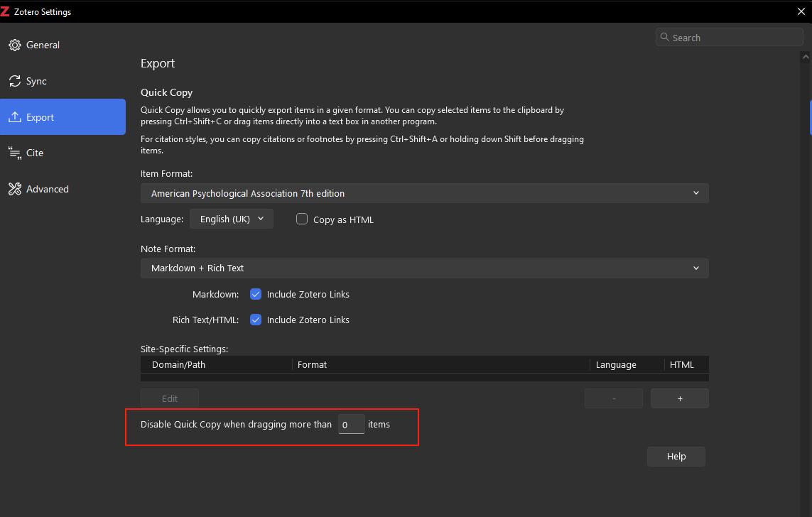Toggle Markdown Include Zotero Links checkbox

pyautogui.click(x=256, y=294)
